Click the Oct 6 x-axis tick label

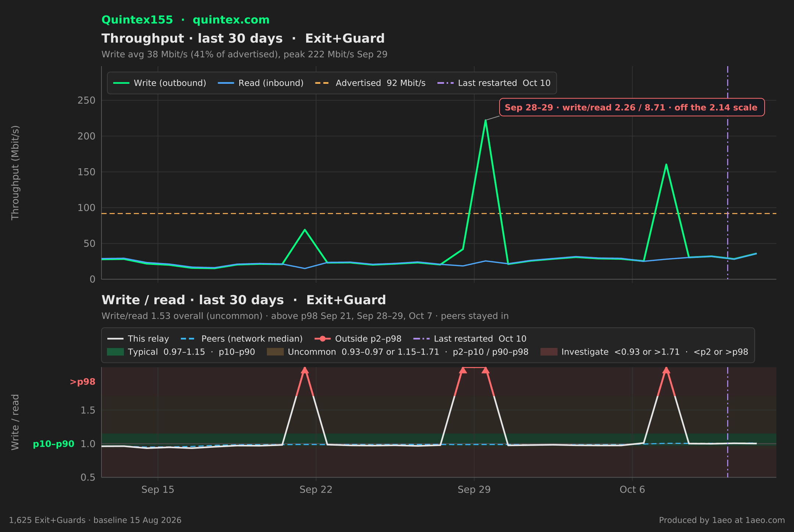pos(632,490)
